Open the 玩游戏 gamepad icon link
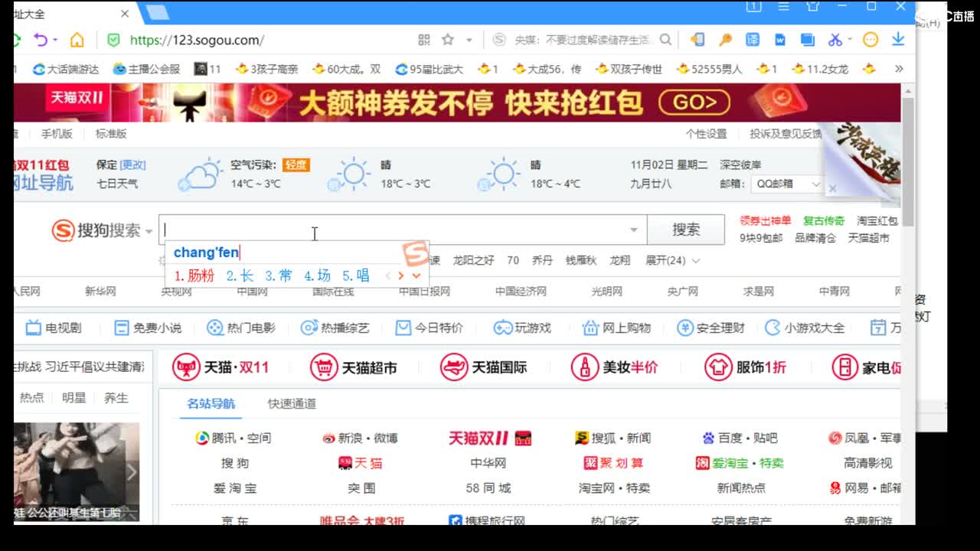The width and height of the screenshot is (980, 551). 522,328
